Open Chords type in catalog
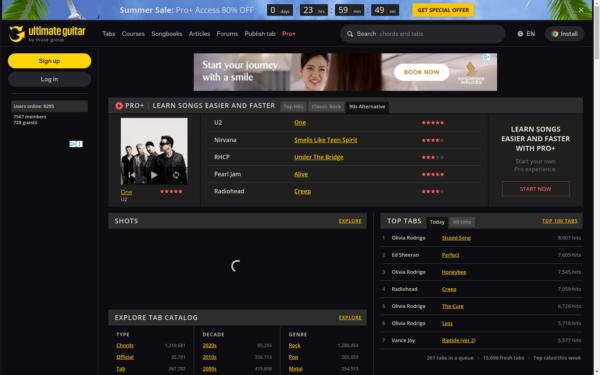The width and height of the screenshot is (600, 375). (x=125, y=346)
